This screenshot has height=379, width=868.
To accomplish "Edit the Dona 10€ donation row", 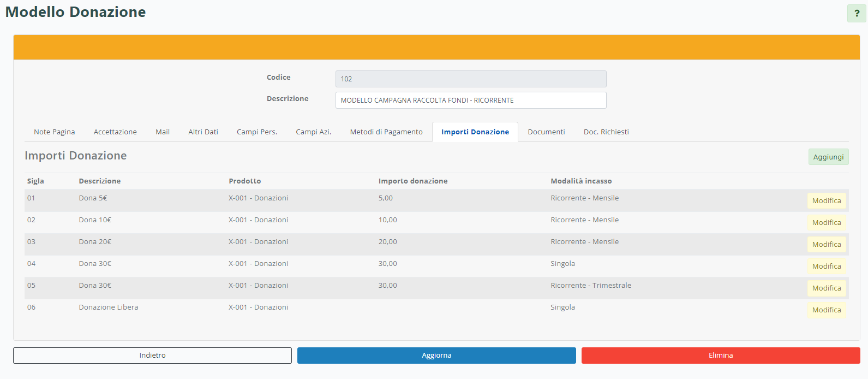I will (x=827, y=223).
